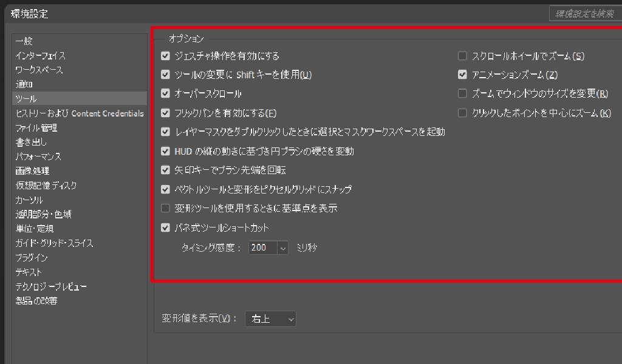The height and width of the screenshot is (364, 622).
Task: Open 変形値を表示 dropdown showing 右上
Action: (x=270, y=318)
